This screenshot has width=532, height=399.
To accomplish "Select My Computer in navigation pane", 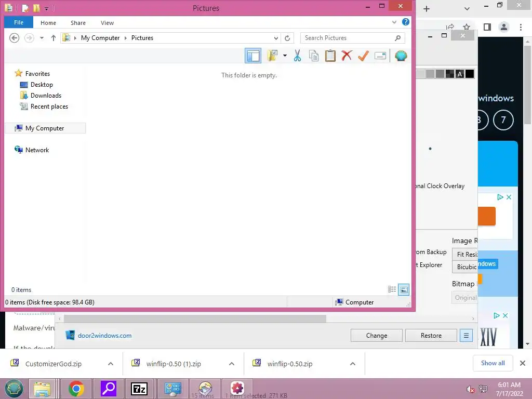I will pos(45,128).
